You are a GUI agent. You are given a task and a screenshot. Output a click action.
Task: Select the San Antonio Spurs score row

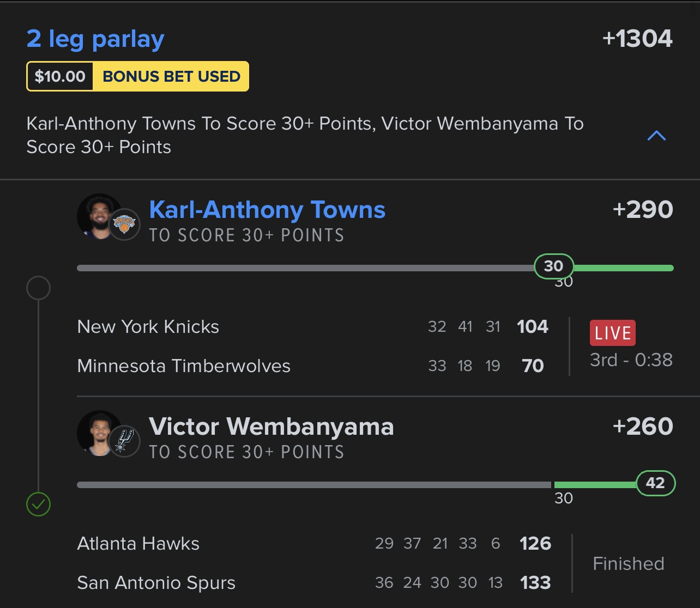pos(313,583)
